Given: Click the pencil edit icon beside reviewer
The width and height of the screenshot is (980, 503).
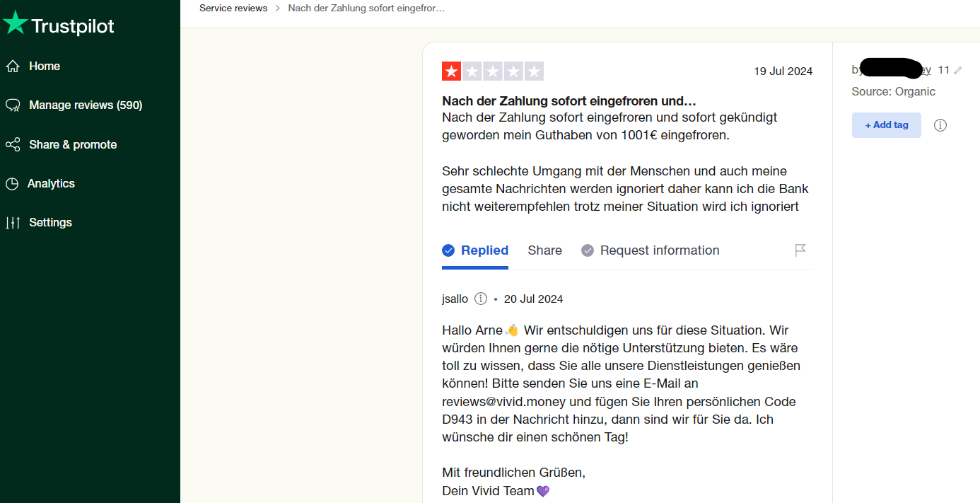Looking at the screenshot, I should (x=958, y=71).
